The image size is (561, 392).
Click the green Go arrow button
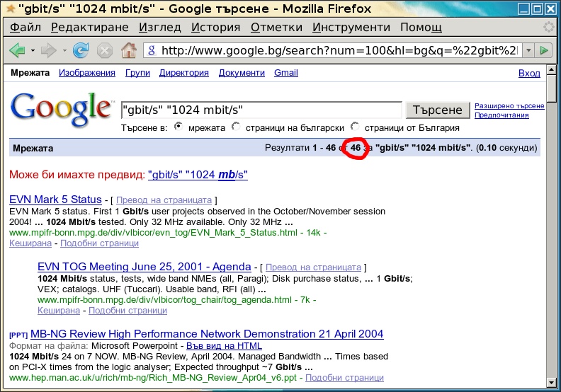tap(544, 50)
